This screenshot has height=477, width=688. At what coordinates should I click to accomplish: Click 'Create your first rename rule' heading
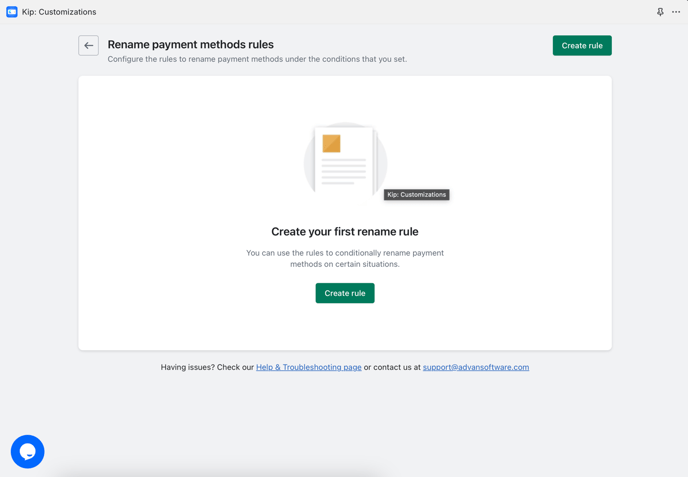345,232
